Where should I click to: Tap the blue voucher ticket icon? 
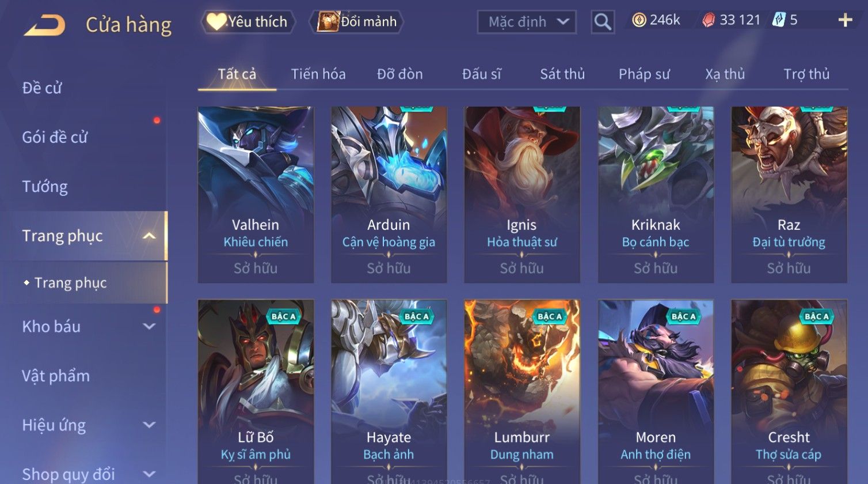[778, 20]
